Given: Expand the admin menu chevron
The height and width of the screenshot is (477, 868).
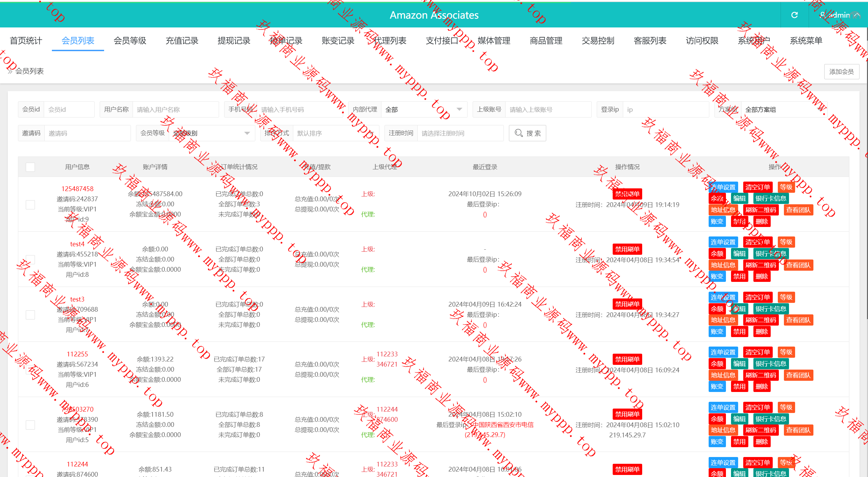Looking at the screenshot, I should (x=857, y=15).
